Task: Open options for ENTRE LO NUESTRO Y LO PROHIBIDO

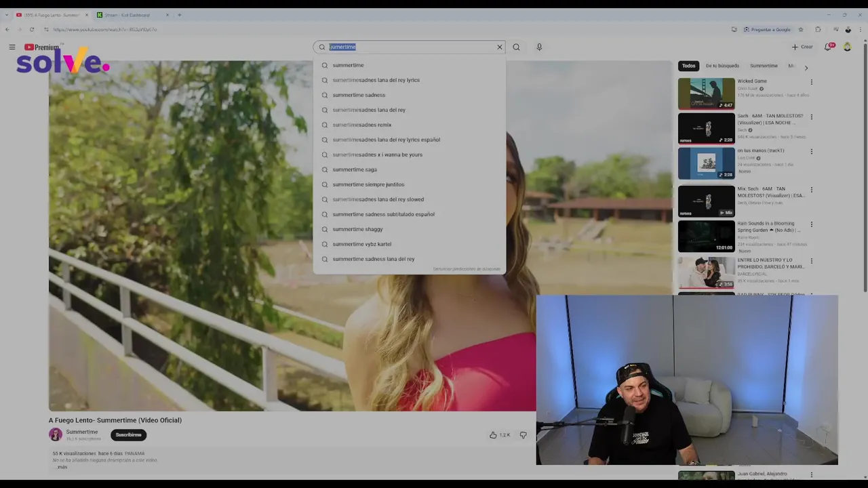Action: tap(811, 261)
